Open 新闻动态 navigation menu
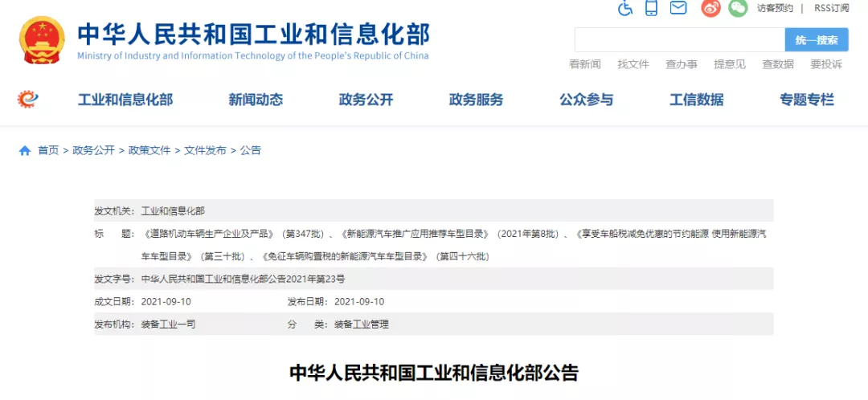The width and height of the screenshot is (868, 400). [x=256, y=100]
